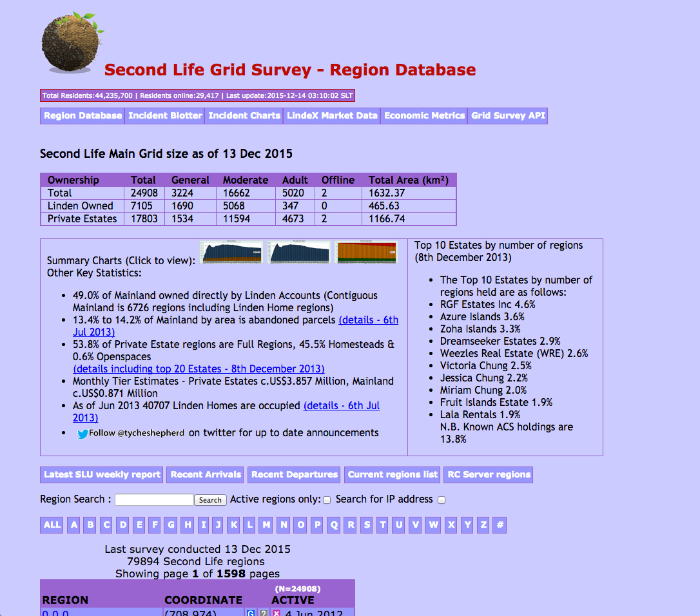Viewport: 700px width, 616px height.
Task: Filter regions starting with B
Action: click(x=91, y=525)
